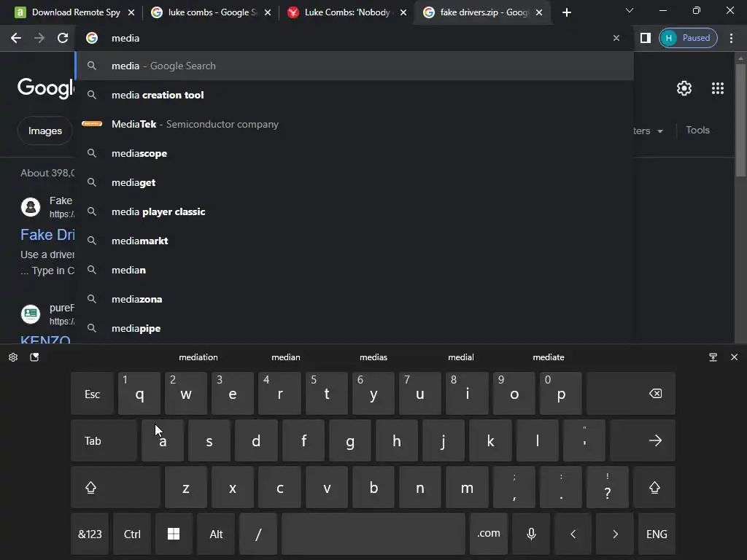This screenshot has height=560, width=747.
Task: Select suggestion 'mediazona'
Action: 355,299
